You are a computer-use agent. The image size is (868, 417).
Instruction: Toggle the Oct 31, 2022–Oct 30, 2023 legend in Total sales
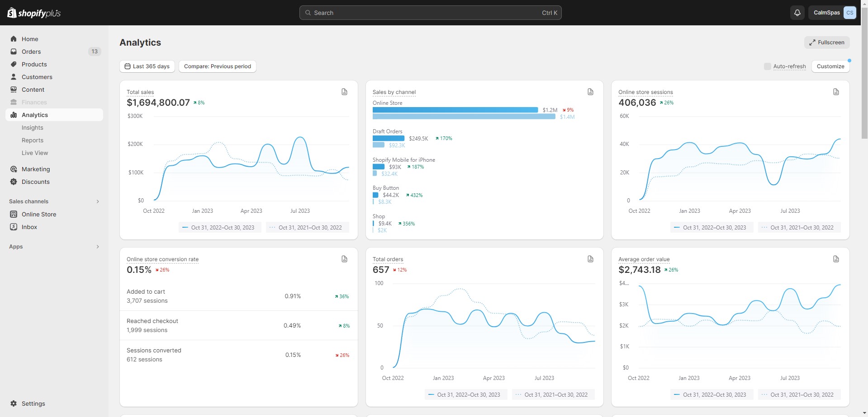220,228
